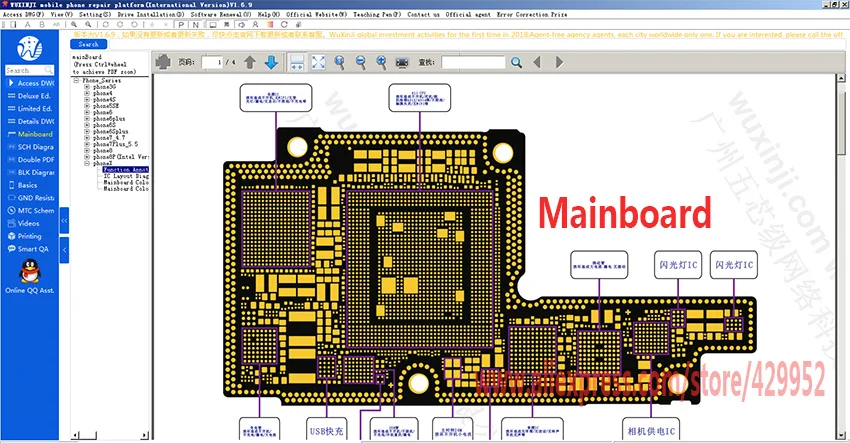The height and width of the screenshot is (443, 850).
Task: Expand the phone3G tree node
Action: (87, 87)
